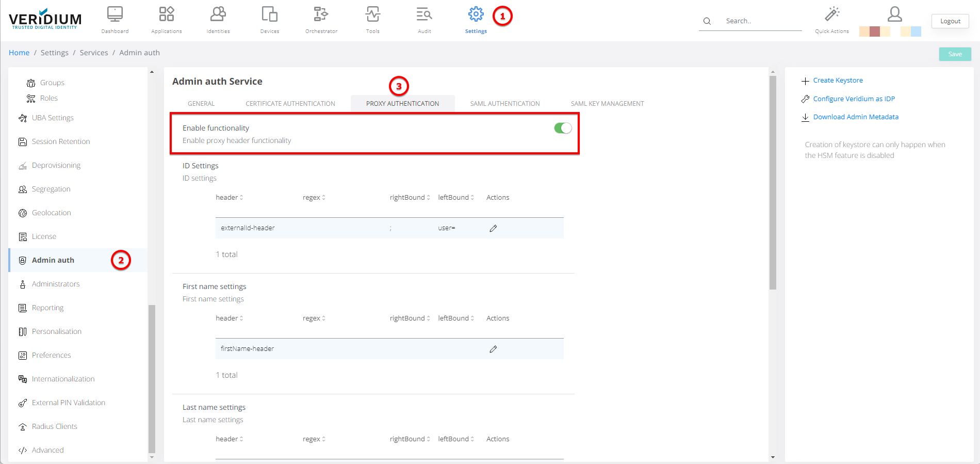
Task: Open Geolocation in the settings sidebar
Action: (x=51, y=213)
